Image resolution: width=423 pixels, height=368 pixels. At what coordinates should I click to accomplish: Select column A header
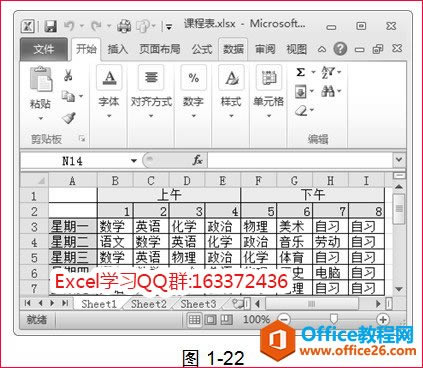[73, 181]
